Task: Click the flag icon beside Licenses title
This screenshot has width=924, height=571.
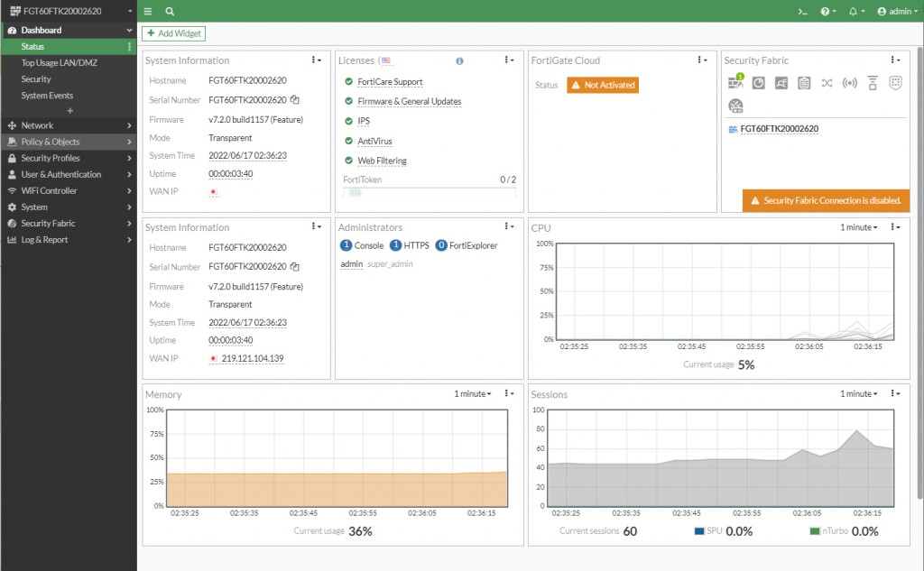Action: coord(386,60)
